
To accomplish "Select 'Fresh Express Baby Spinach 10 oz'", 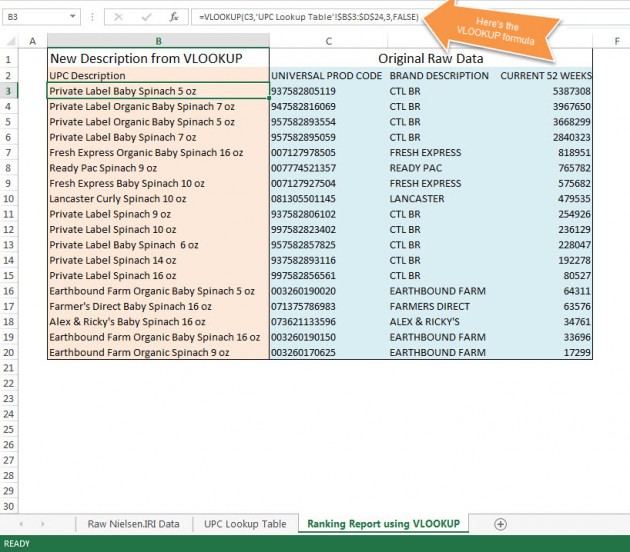I will click(158, 184).
